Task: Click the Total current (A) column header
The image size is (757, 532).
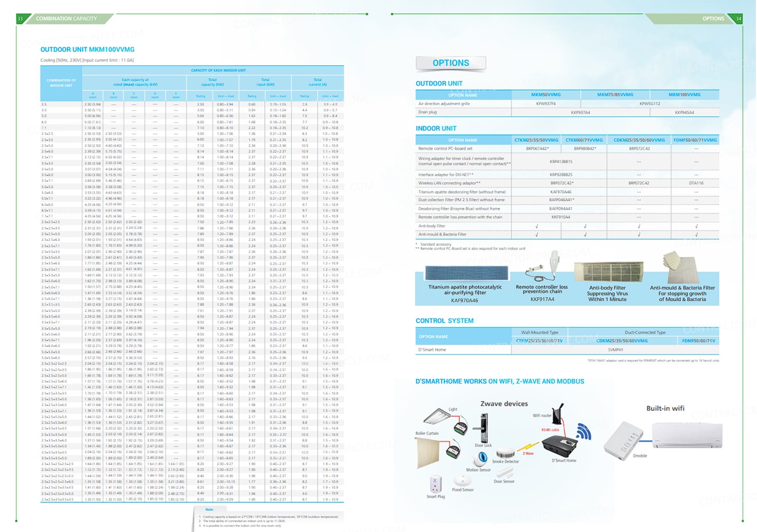Action: point(318,82)
